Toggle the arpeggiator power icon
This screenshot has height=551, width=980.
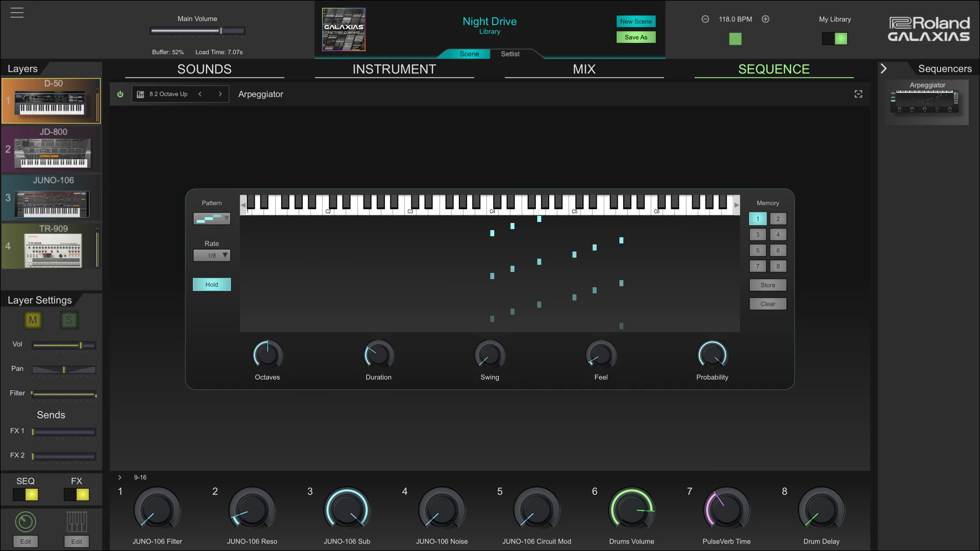click(x=120, y=94)
